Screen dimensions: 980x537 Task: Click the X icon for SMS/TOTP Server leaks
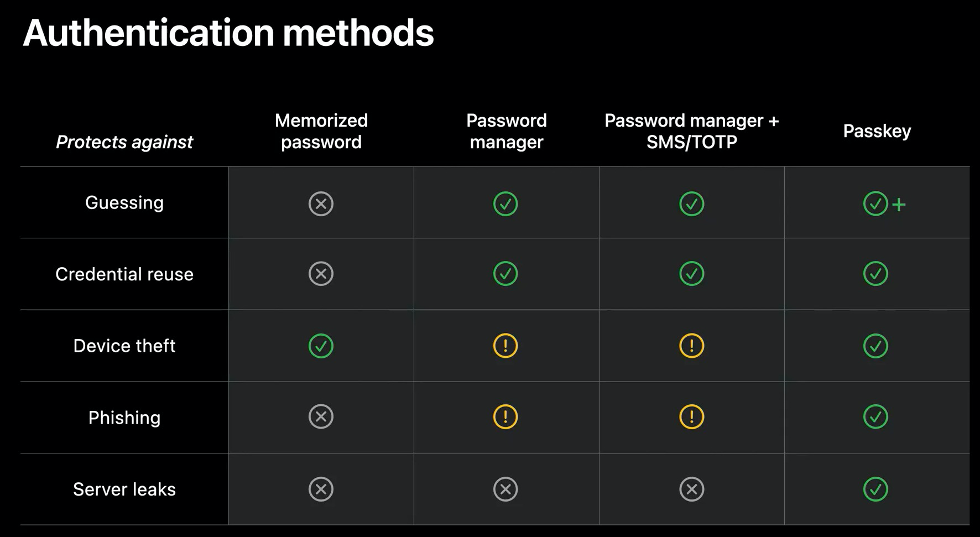[691, 489]
